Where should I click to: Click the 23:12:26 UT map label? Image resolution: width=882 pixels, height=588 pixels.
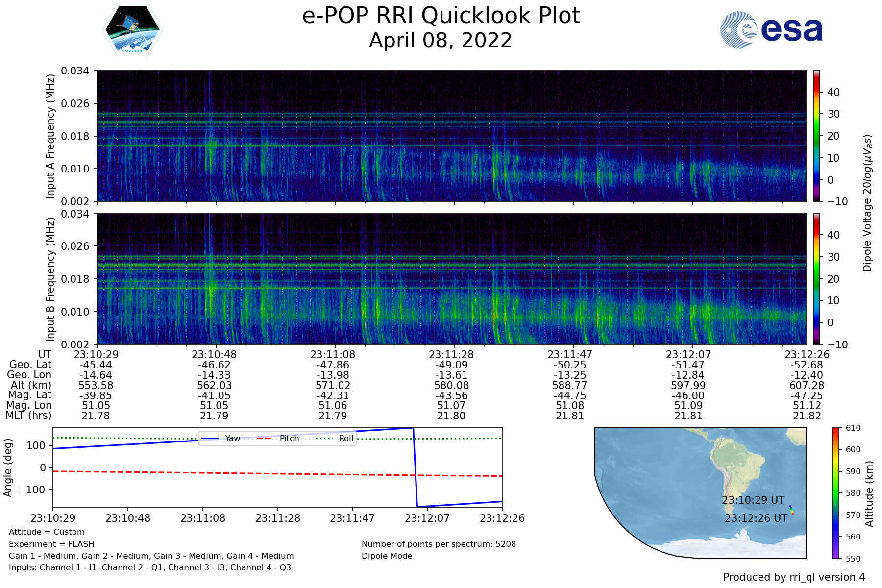click(756, 518)
